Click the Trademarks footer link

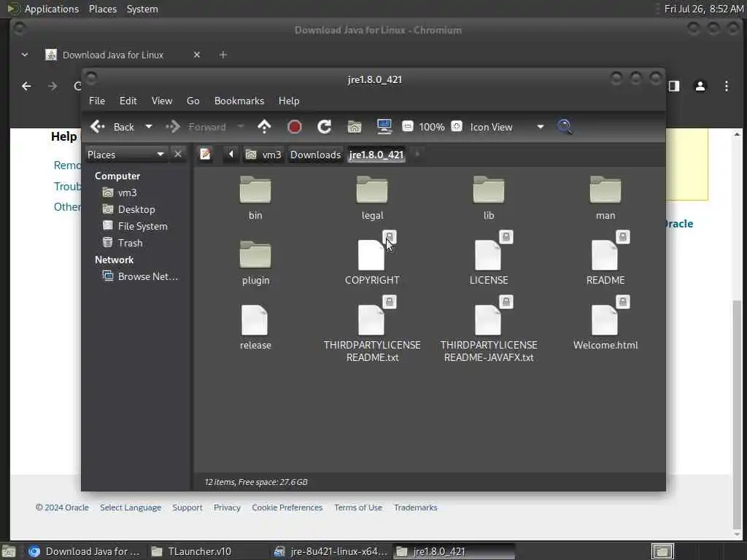tap(415, 507)
